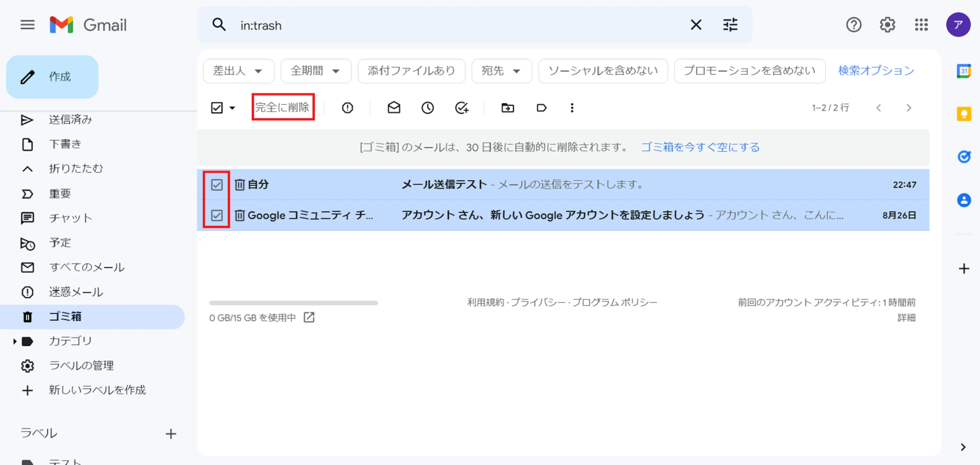Click the in:trash search field

[455, 25]
